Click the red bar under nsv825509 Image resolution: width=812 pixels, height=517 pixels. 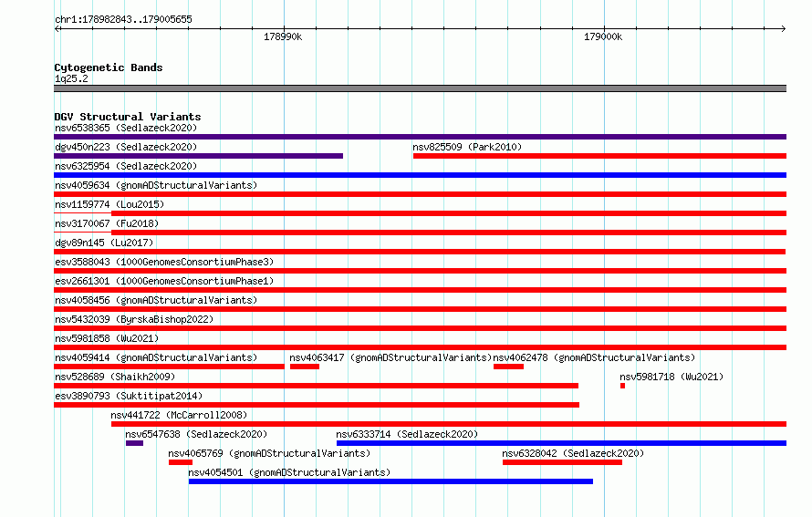point(599,156)
